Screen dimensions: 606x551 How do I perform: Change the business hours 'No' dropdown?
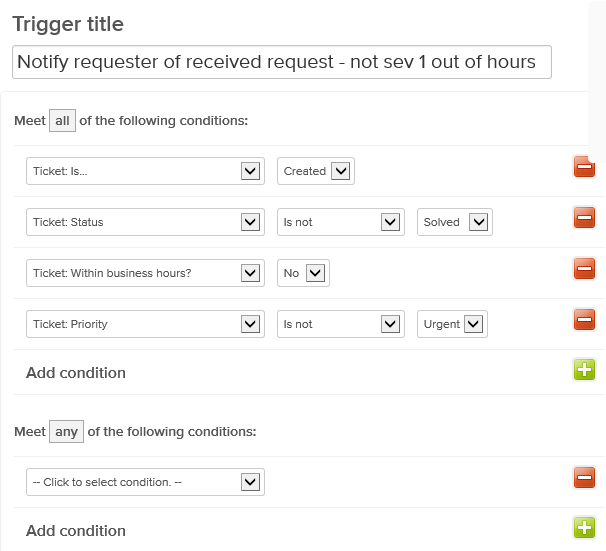[x=303, y=273]
